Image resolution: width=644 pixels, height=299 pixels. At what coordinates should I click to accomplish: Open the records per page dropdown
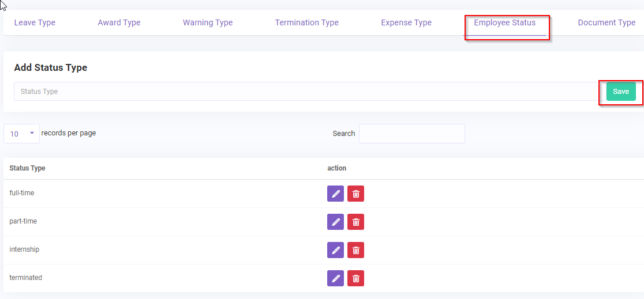[x=21, y=134]
